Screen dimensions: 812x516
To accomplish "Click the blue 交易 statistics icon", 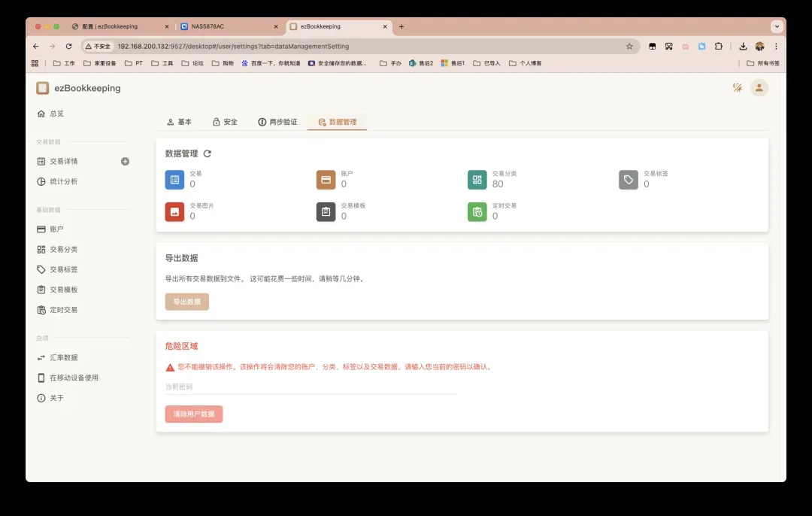I will click(174, 180).
